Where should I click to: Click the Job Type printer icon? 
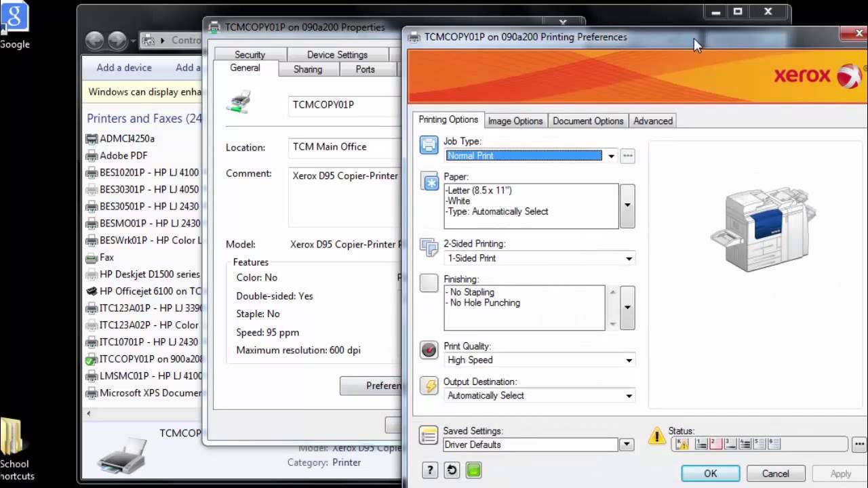[x=429, y=144]
